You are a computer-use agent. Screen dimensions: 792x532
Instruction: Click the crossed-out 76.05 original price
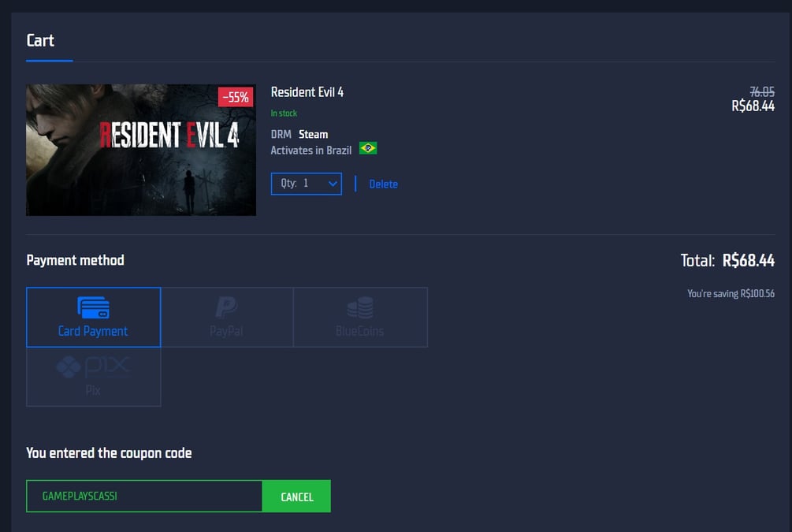tap(762, 92)
